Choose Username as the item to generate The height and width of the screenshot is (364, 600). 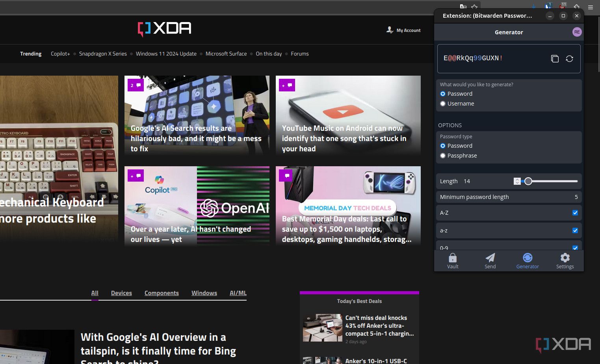(443, 104)
